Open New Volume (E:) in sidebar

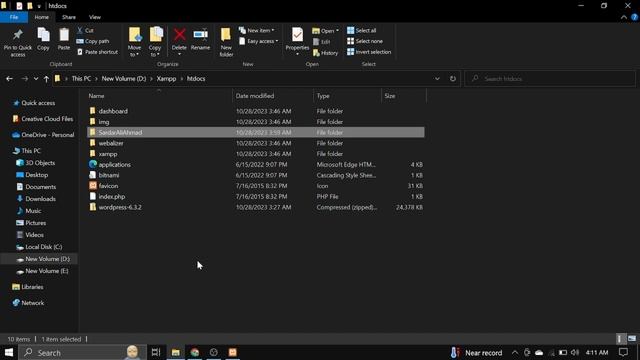(47, 271)
